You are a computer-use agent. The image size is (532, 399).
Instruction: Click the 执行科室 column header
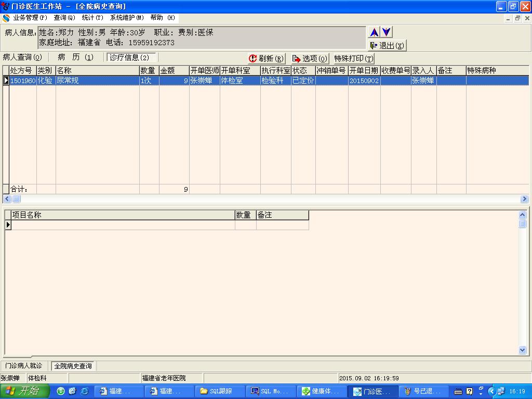(x=276, y=71)
